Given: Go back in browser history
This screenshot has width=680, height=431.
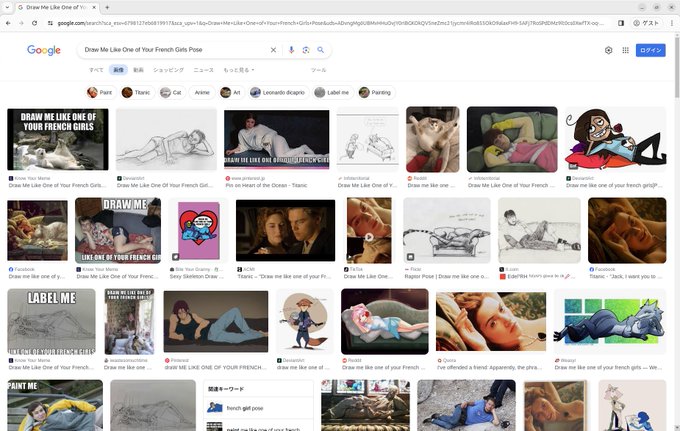Looking at the screenshot, I should pos(8,23).
